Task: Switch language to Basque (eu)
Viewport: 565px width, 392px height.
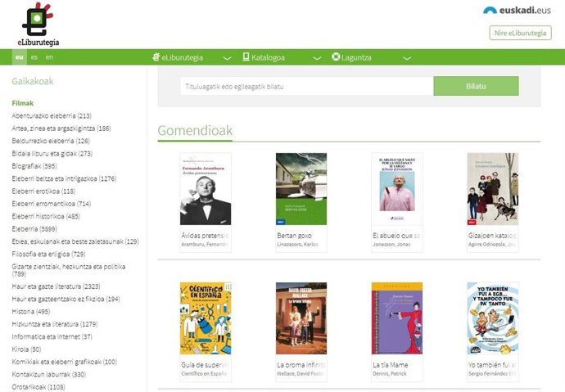Action: tap(20, 57)
